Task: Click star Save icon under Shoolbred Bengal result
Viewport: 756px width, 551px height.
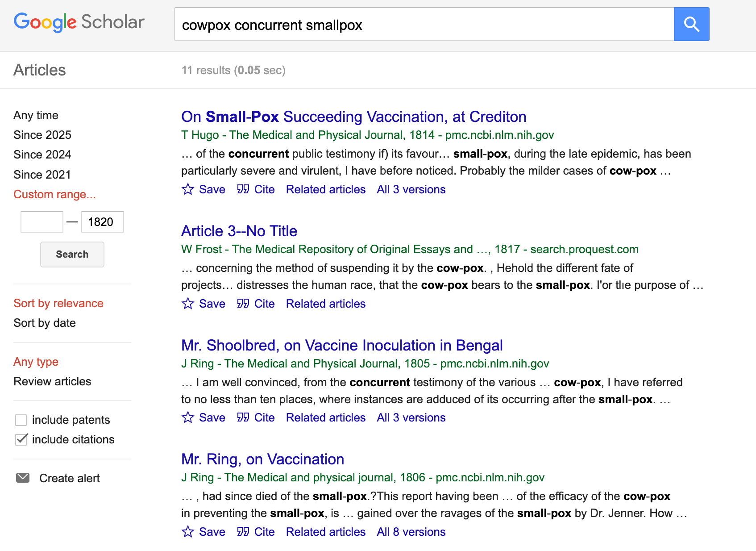Action: tap(188, 417)
